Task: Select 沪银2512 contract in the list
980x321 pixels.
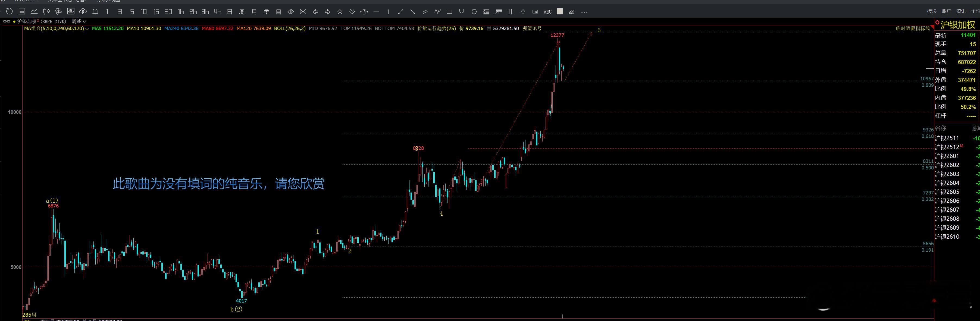Action: click(947, 147)
